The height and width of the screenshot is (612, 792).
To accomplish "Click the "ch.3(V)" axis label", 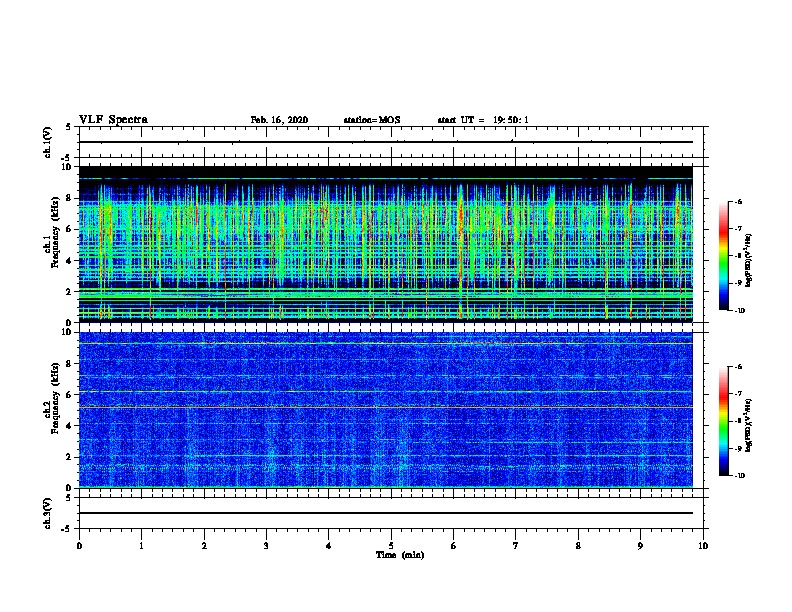I will click(48, 513).
